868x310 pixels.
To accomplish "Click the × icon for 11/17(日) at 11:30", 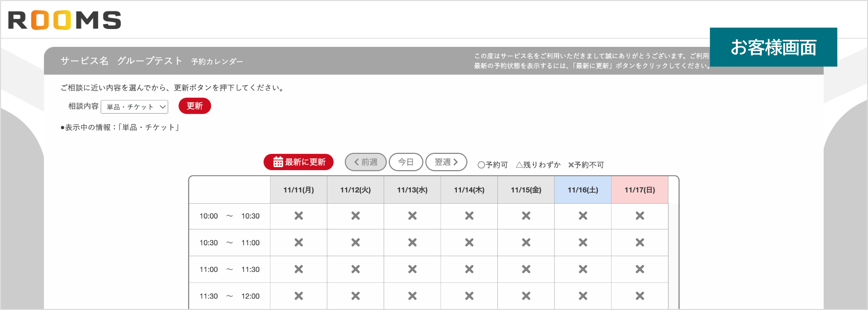I will [x=639, y=295].
